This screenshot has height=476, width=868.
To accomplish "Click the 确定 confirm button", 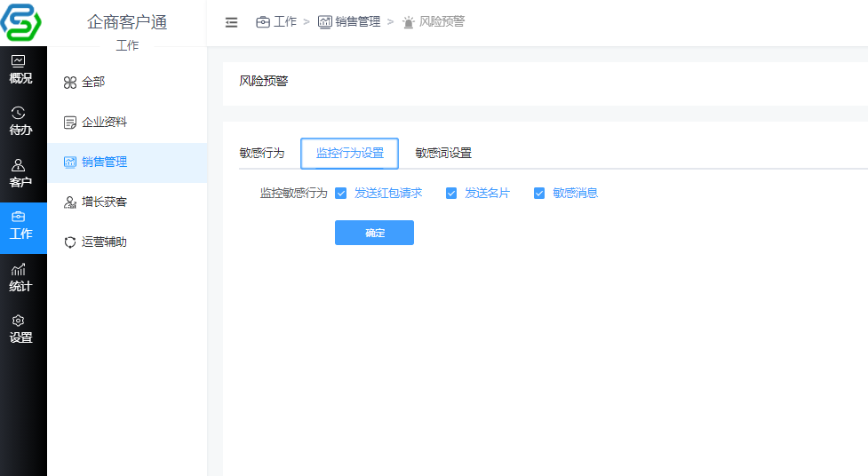I will [x=374, y=233].
